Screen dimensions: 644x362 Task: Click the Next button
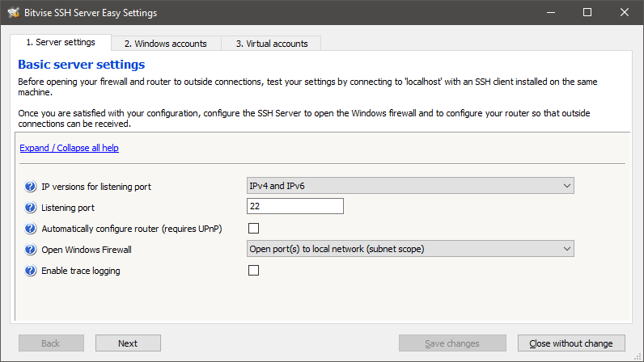tap(128, 343)
